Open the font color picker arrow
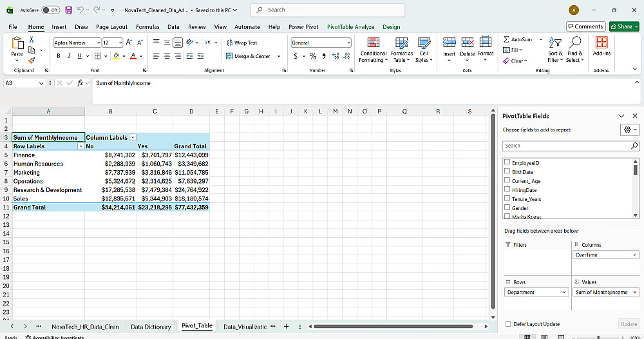 [141, 56]
